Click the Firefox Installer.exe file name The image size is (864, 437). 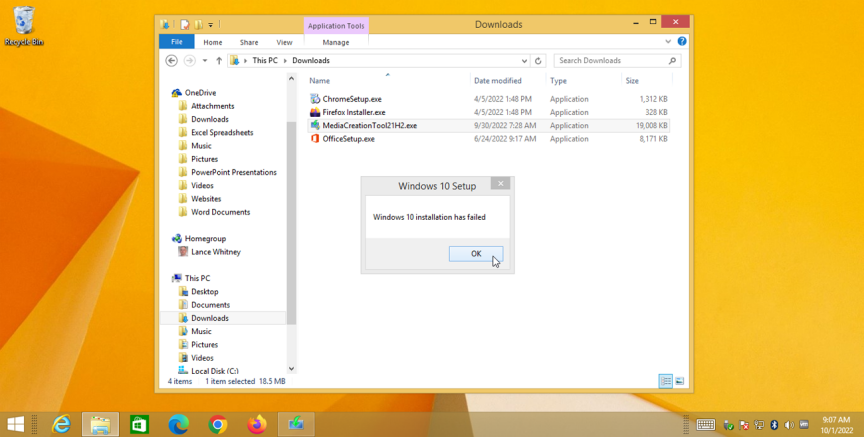pyautogui.click(x=354, y=112)
